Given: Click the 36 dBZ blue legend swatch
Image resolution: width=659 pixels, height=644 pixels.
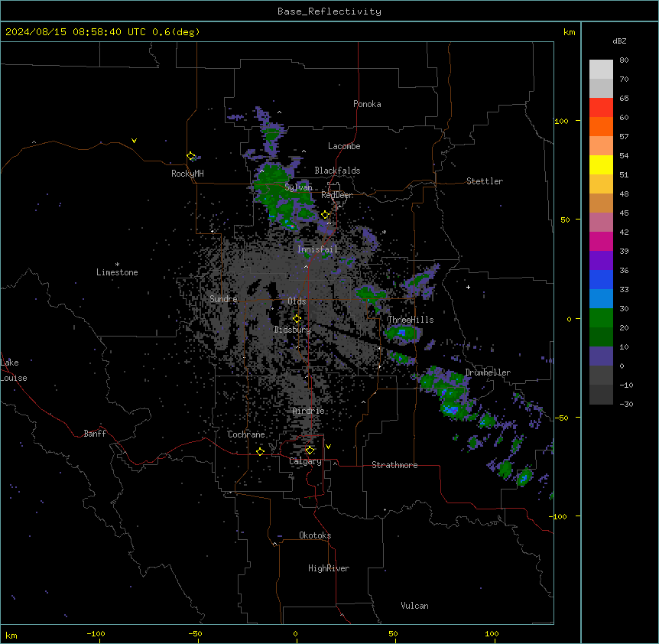Looking at the screenshot, I should pos(601,279).
